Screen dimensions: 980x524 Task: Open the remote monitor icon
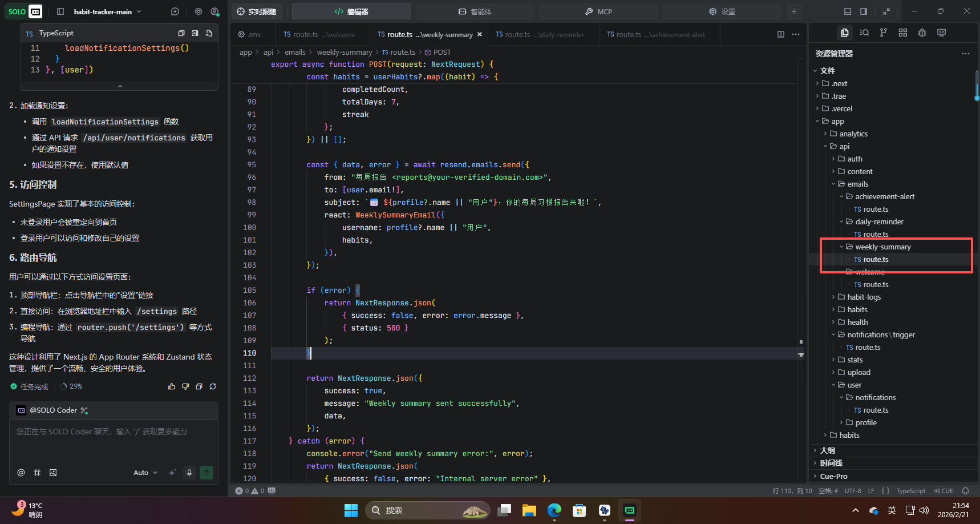click(942, 33)
